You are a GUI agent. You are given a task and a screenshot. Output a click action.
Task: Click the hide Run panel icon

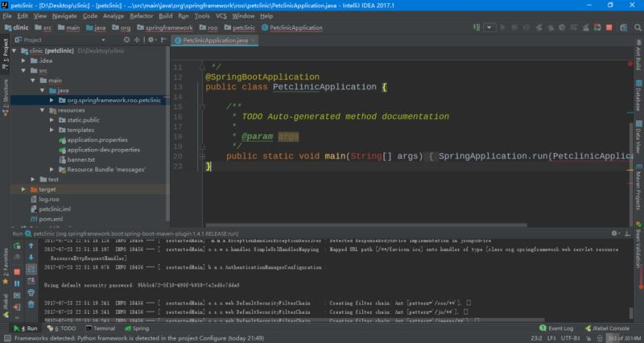[x=627, y=233]
